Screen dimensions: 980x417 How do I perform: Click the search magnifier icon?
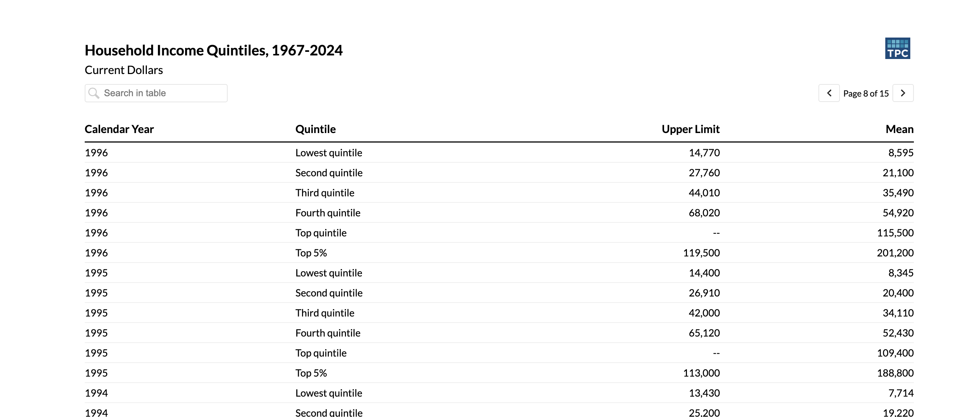click(x=94, y=93)
